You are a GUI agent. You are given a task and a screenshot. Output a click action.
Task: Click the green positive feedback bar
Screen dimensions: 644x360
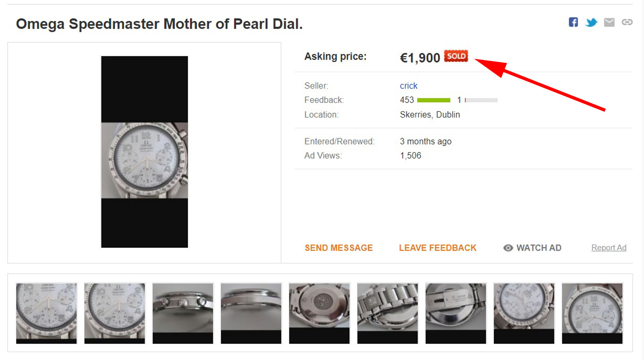click(433, 100)
